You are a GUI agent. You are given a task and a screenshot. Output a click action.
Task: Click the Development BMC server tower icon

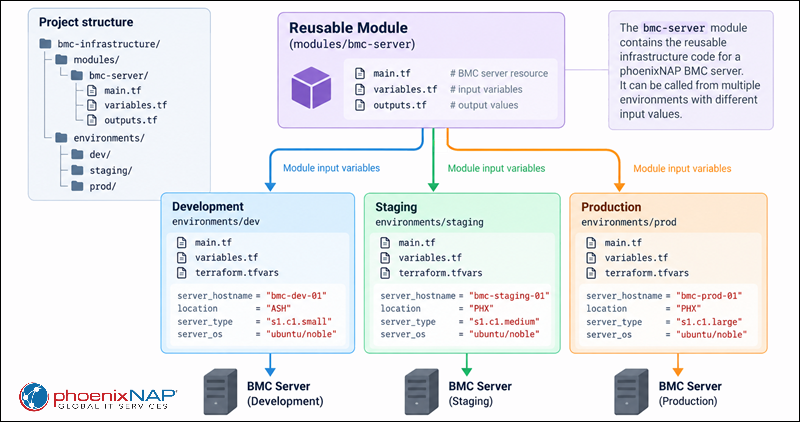(220, 392)
